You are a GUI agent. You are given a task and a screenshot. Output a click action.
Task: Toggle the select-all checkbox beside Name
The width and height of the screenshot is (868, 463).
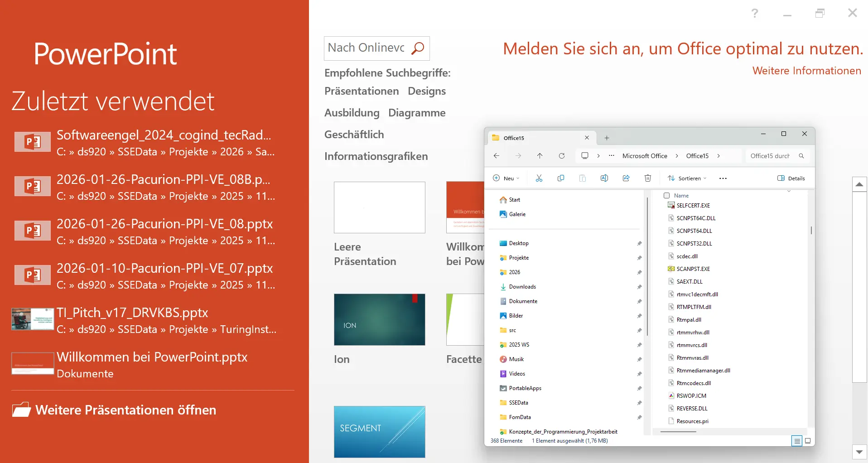pos(666,196)
